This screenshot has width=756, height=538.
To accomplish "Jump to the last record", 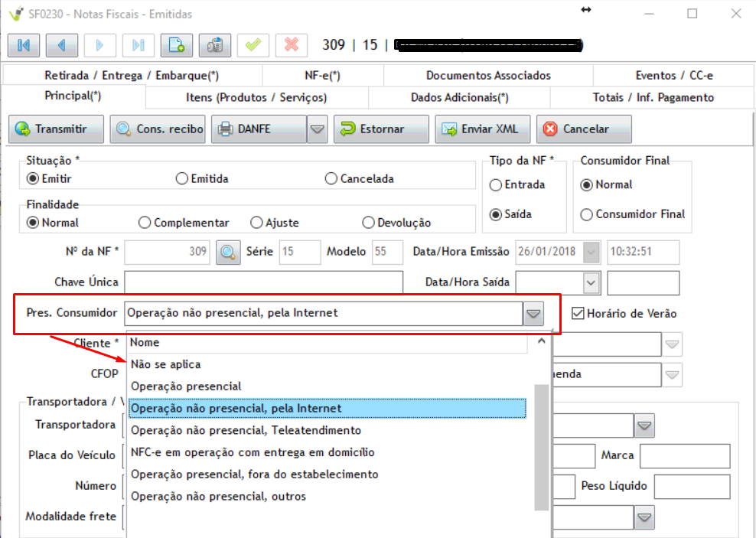I will 138,44.
